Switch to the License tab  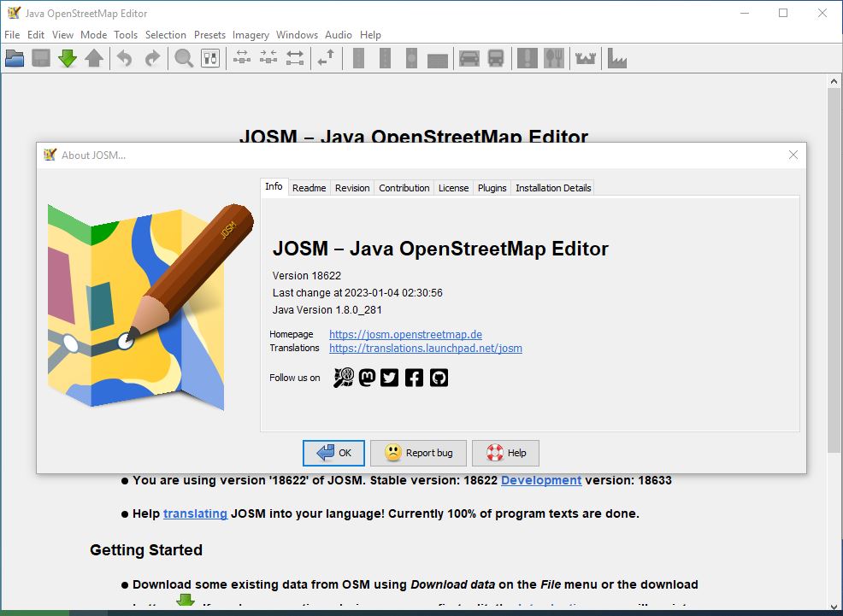pos(453,188)
